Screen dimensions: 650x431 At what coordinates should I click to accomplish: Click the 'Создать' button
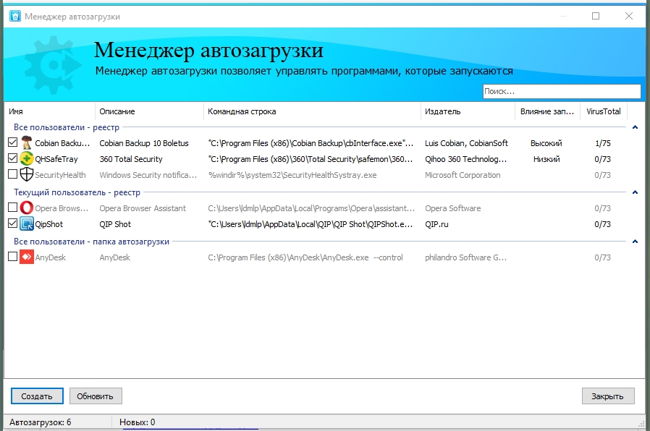[x=37, y=396]
